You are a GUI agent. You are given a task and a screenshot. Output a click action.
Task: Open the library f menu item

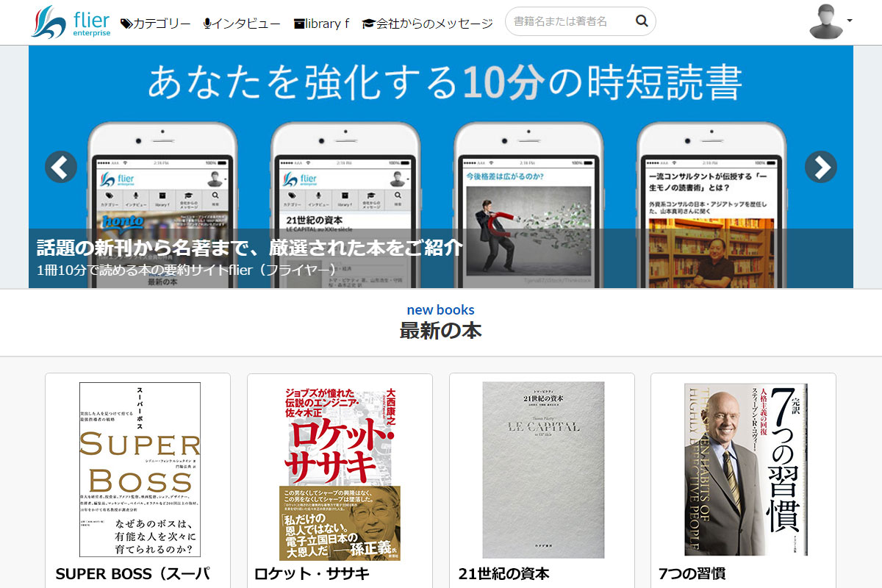[x=321, y=24]
